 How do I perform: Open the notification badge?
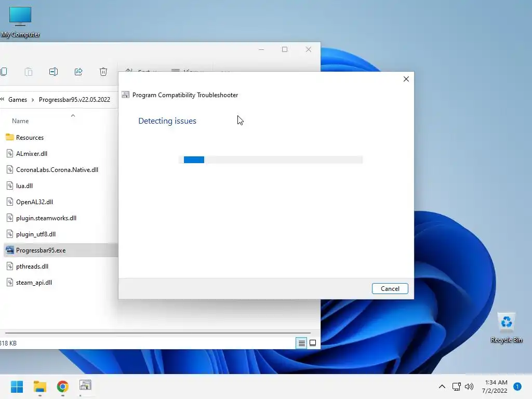pos(517,386)
